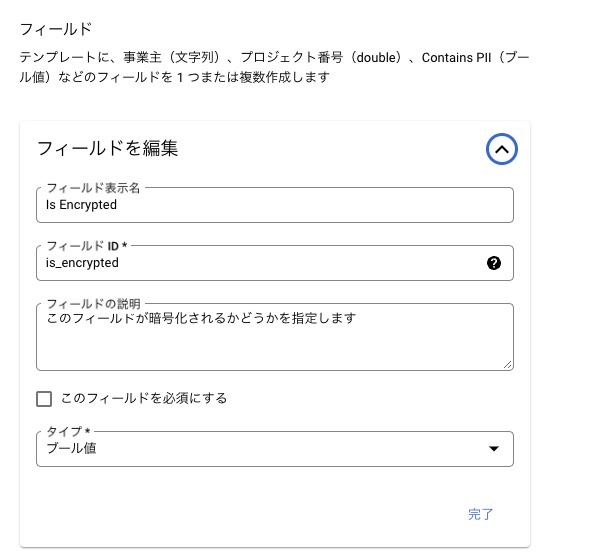Image resolution: width=604 pixels, height=557 pixels.
Task: Click the is_encrypted text value
Action: coord(82,263)
